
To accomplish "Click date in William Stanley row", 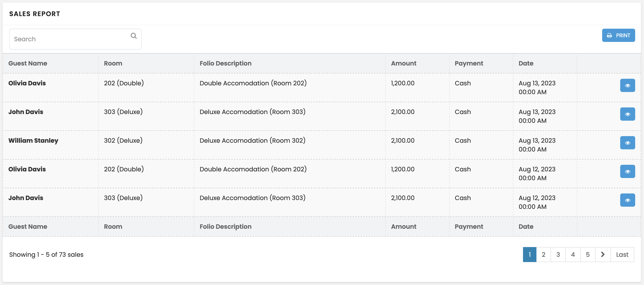I will point(537,145).
